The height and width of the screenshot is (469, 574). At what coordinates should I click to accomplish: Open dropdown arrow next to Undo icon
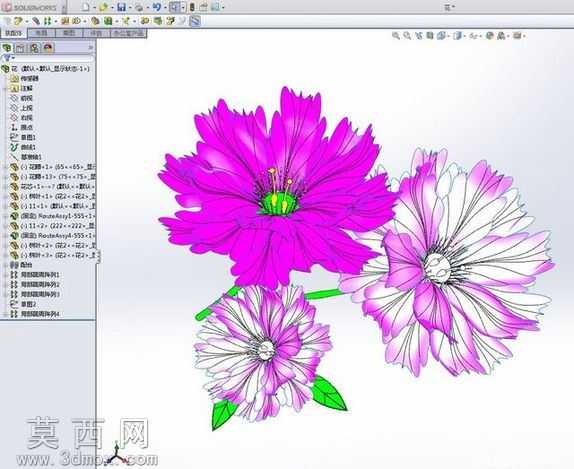click(x=165, y=7)
